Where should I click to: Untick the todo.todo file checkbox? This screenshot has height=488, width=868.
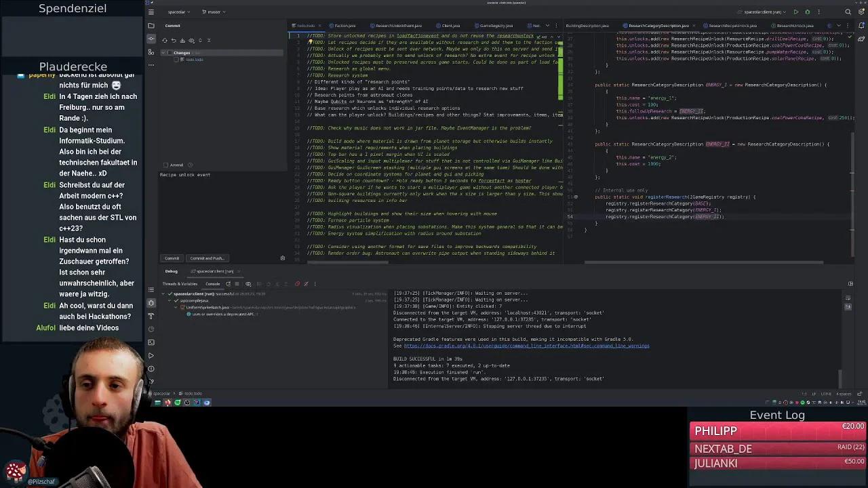(176, 59)
